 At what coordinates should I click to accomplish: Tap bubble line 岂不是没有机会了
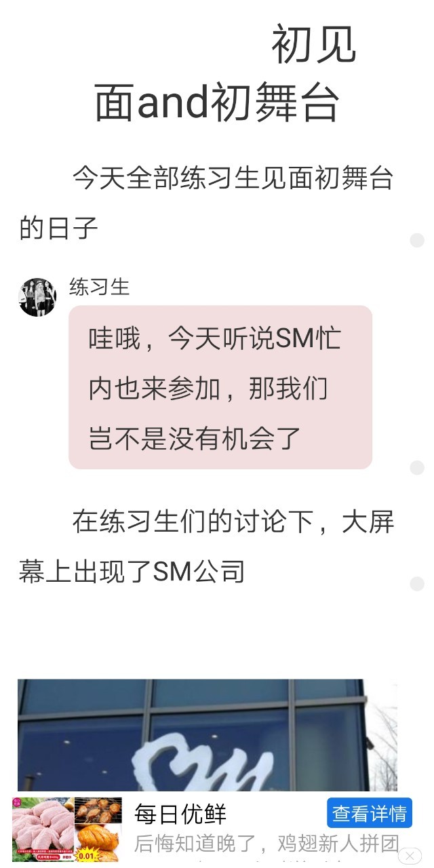coord(195,439)
